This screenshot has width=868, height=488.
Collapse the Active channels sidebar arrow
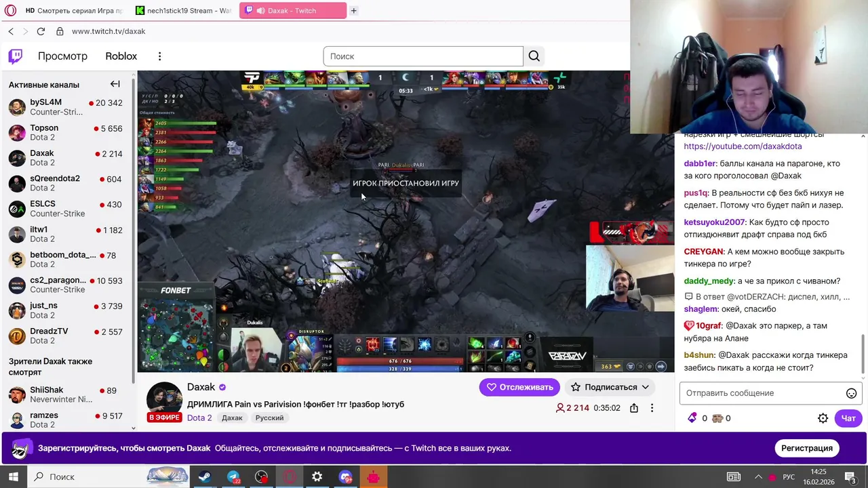[115, 84]
